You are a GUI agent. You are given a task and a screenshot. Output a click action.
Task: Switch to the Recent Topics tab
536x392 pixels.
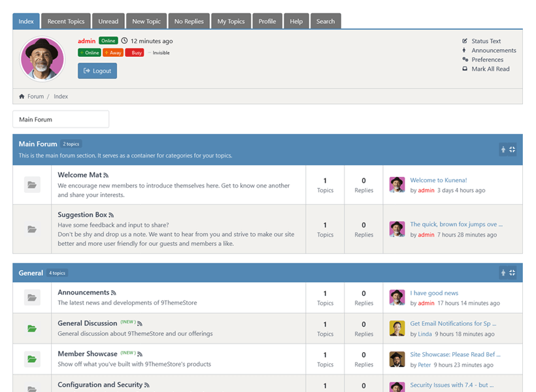pos(66,22)
